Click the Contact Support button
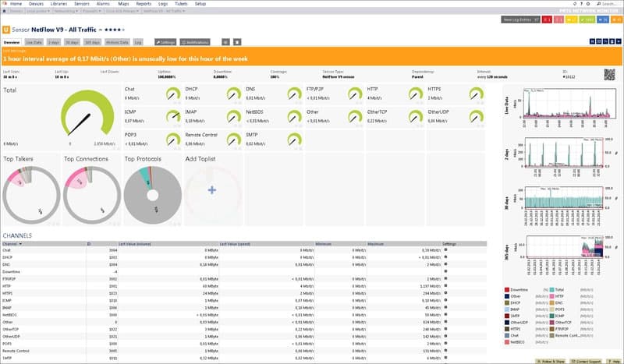This screenshot has width=624, height=364. pyautogui.click(x=587, y=361)
